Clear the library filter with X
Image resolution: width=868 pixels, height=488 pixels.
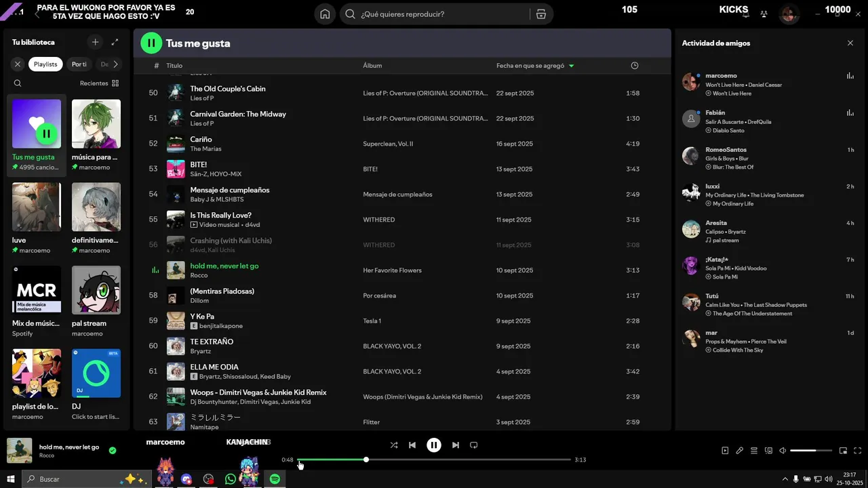click(18, 64)
